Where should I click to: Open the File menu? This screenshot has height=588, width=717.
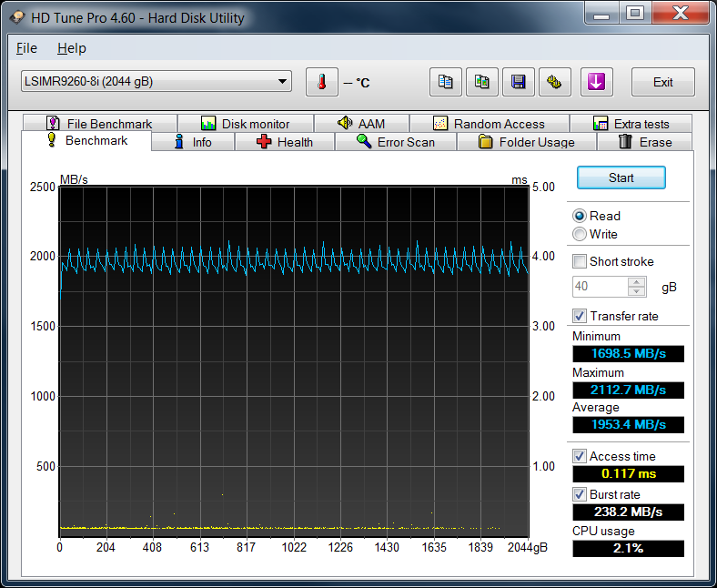click(26, 48)
